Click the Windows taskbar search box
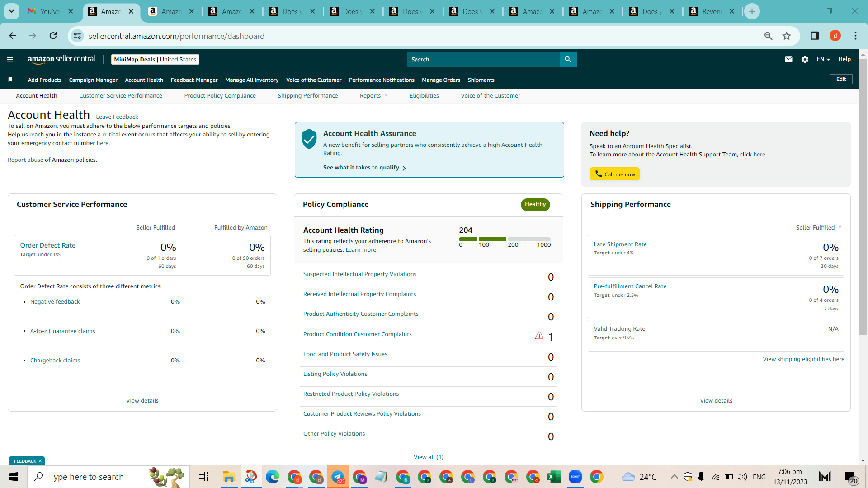 (108, 477)
